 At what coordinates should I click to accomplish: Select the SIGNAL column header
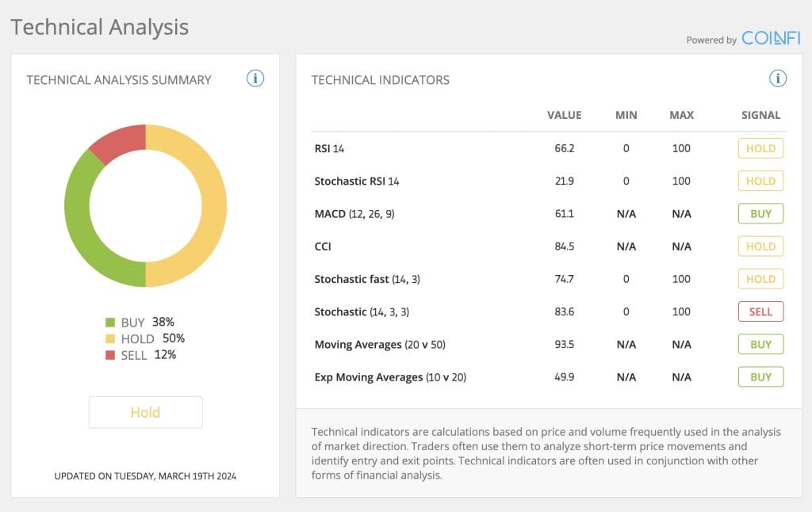coord(760,115)
